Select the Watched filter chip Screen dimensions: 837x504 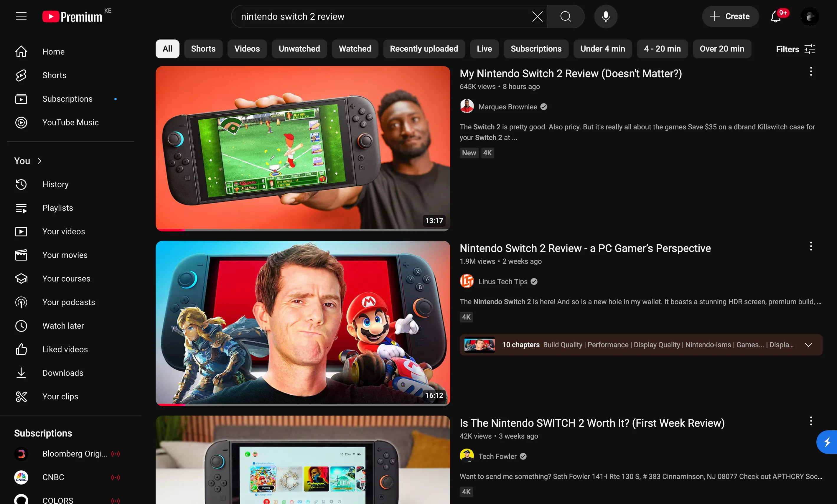point(355,49)
